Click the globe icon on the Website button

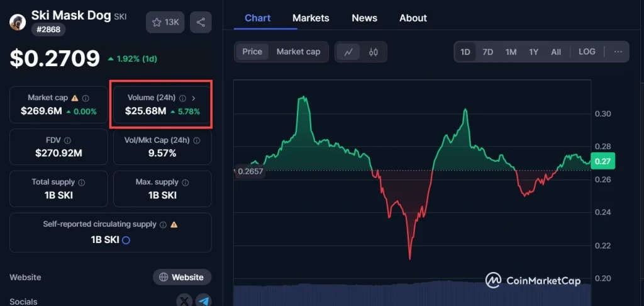(x=164, y=277)
